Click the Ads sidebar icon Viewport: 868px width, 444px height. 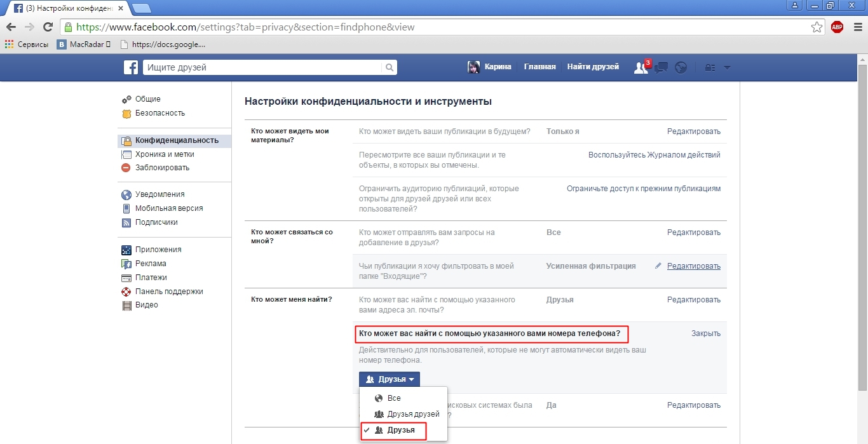pyautogui.click(x=126, y=264)
